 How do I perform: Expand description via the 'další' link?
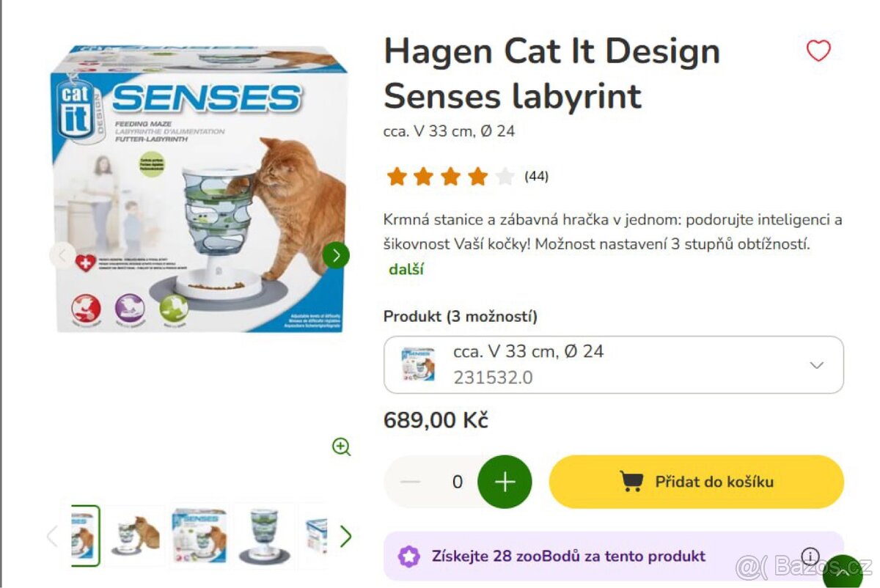click(406, 269)
